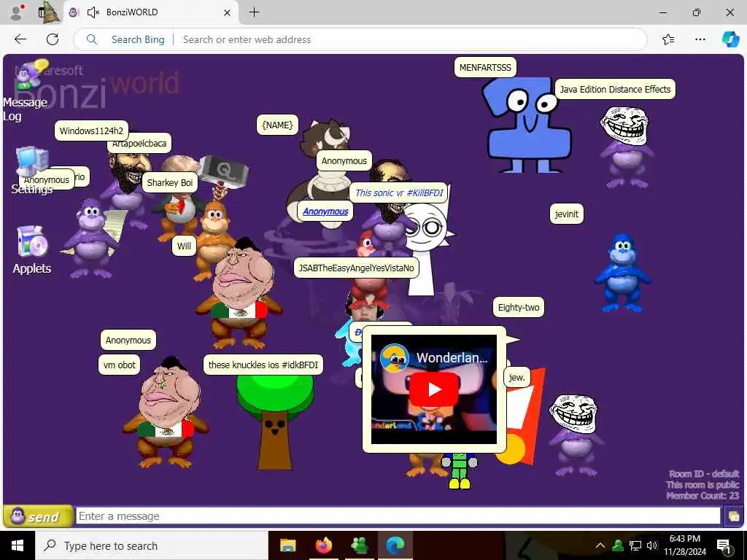Click the jew. speech bubble
This screenshot has height=560, width=747.
[x=517, y=377]
